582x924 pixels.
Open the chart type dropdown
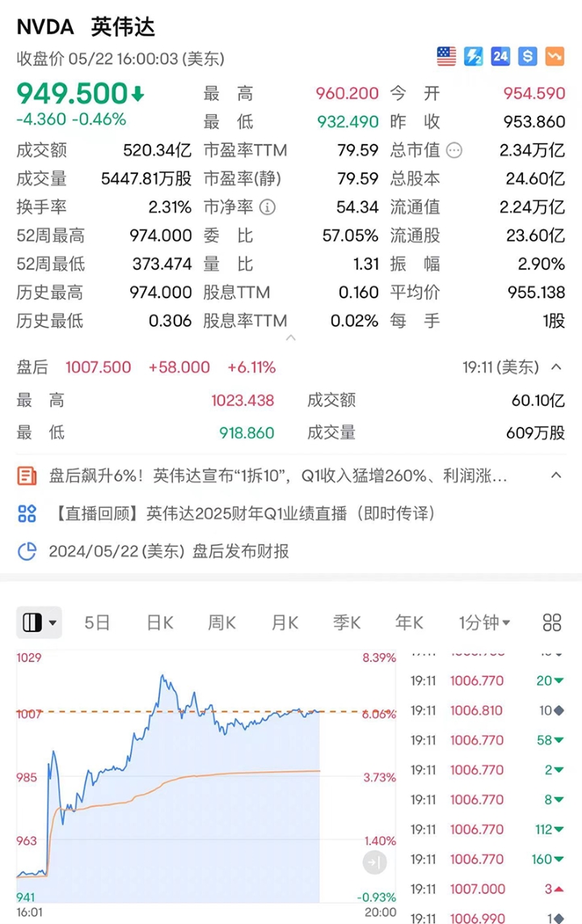39,622
